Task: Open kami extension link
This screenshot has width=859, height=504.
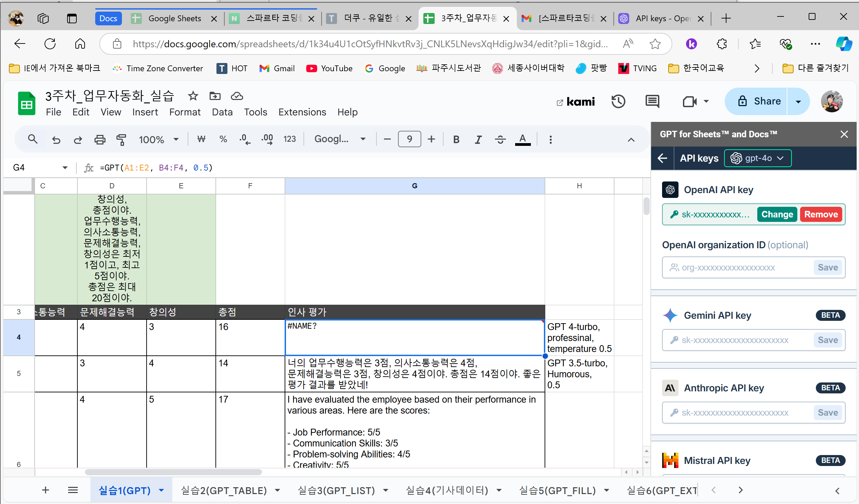Action: (x=576, y=102)
